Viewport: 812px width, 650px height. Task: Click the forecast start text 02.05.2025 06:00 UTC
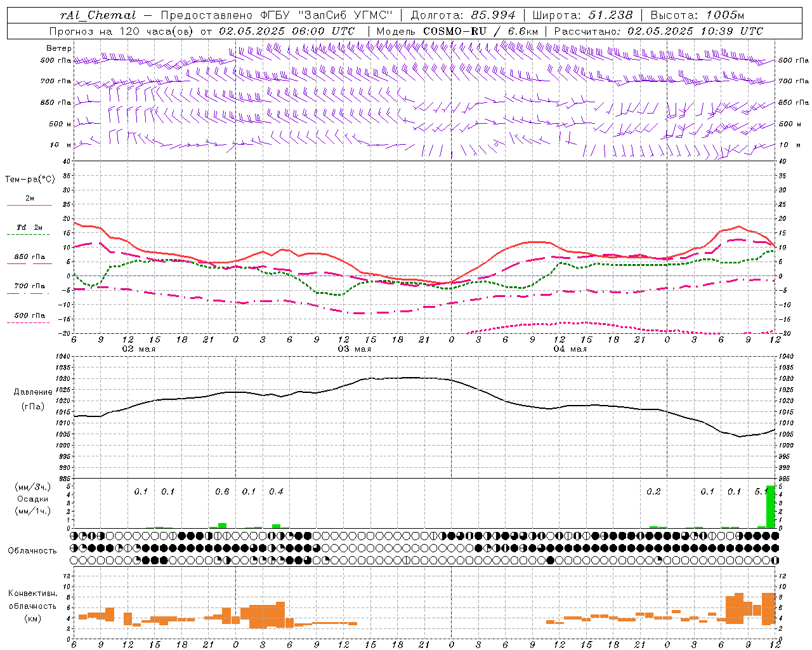click(x=287, y=31)
